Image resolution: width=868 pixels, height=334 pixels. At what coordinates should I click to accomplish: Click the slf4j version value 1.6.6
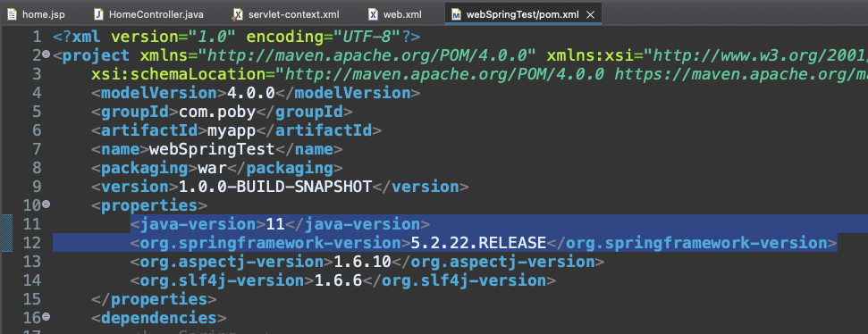pyautogui.click(x=338, y=280)
